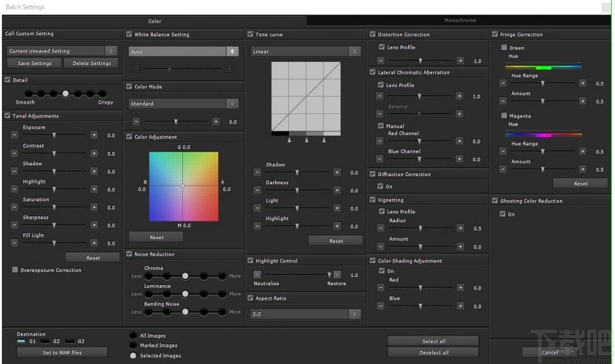Open the Aspect Ratio 3:2 dropdown

(306, 314)
